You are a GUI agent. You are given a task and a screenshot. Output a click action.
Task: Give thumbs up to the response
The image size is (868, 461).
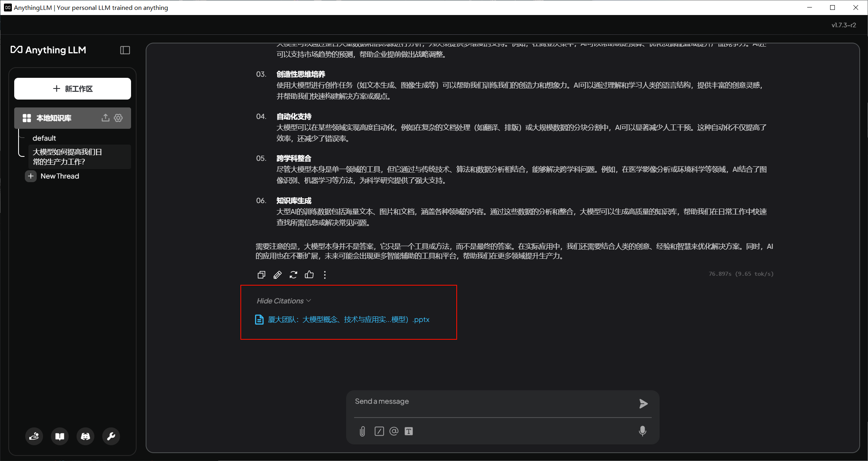pyautogui.click(x=309, y=275)
